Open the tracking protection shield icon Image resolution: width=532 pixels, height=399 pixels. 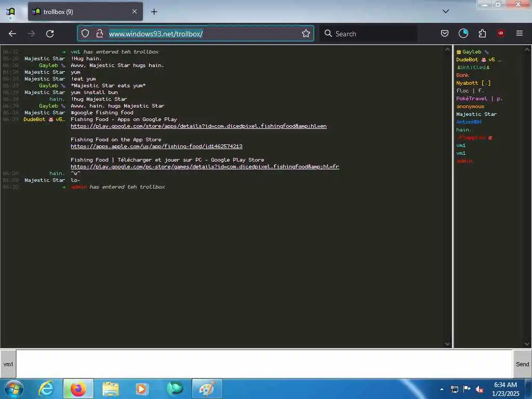85,33
